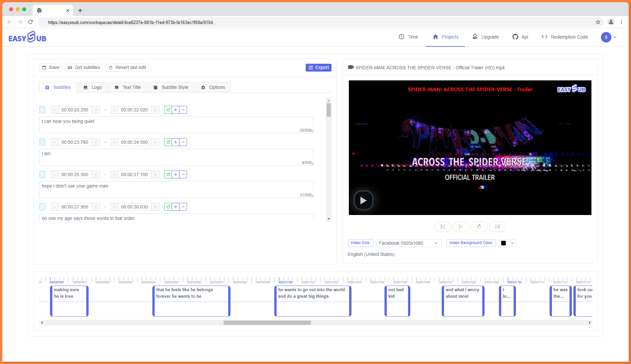Edit text 'i can hear you being quiet'
Viewport: 631px width, 364px height.
[x=177, y=125]
